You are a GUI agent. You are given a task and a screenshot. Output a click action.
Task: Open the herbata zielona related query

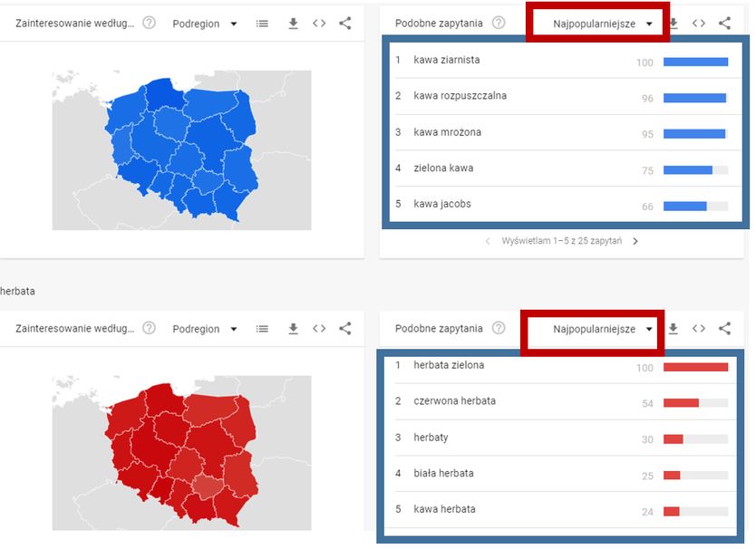point(447,365)
